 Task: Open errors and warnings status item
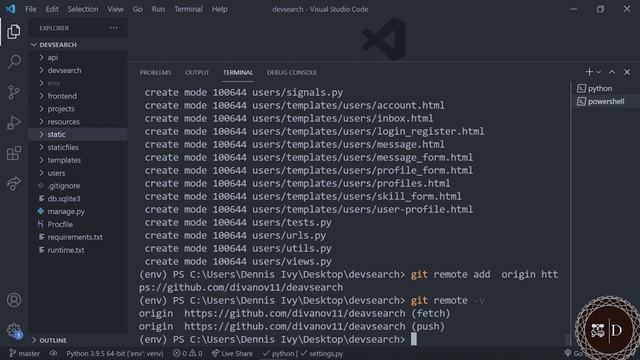point(187,353)
